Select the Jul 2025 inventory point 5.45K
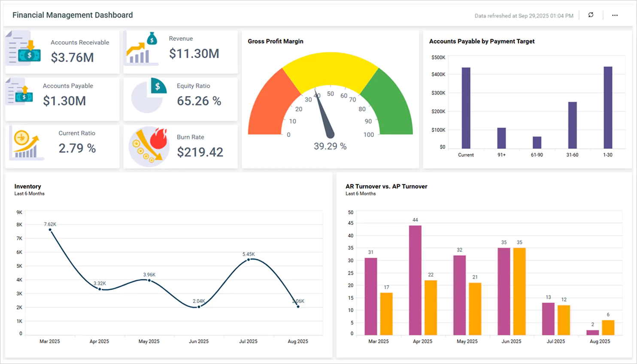Image resolution: width=637 pixels, height=364 pixels. (249, 259)
